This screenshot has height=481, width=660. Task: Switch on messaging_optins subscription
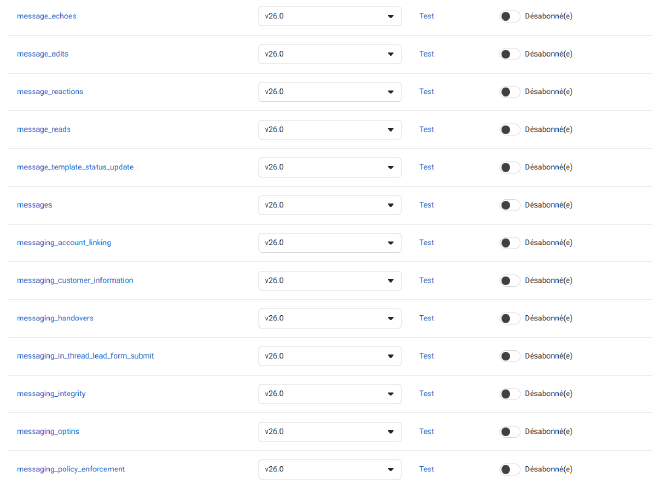pos(510,432)
